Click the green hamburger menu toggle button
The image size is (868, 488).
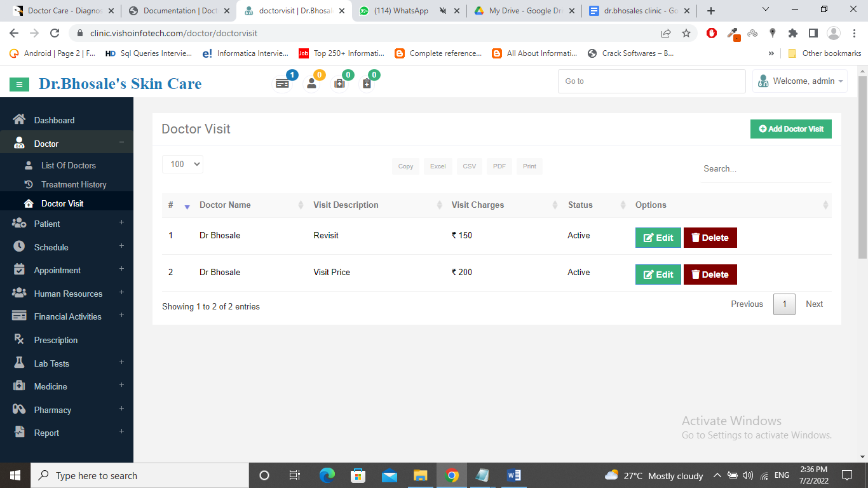[x=20, y=84]
